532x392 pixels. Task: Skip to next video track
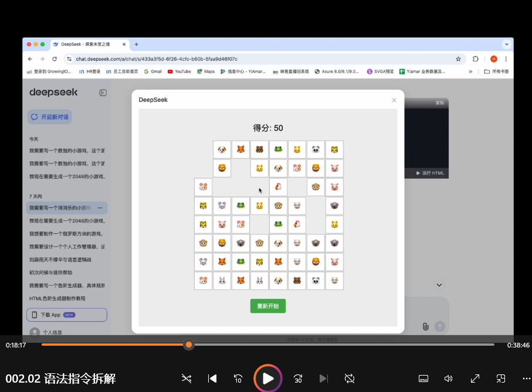pos(323,379)
